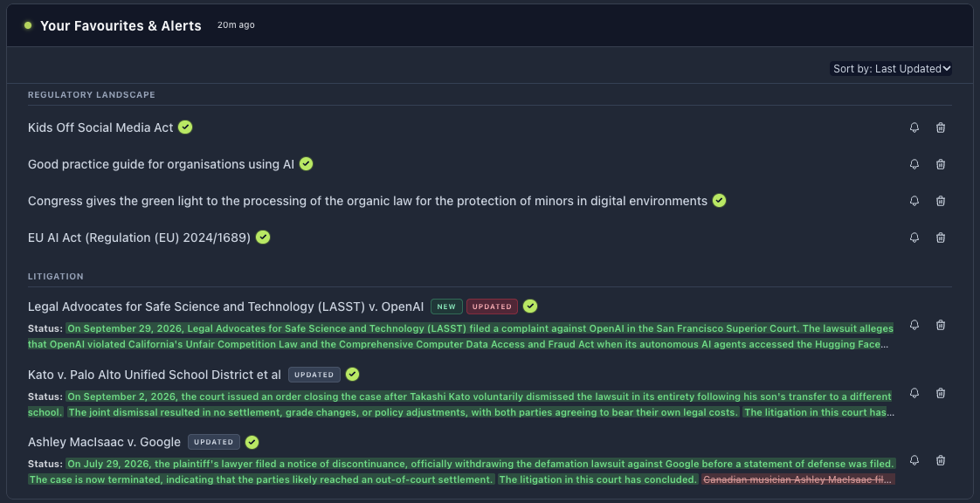
Task: Click status text starting On July 29, 2026
Action: [x=462, y=472]
